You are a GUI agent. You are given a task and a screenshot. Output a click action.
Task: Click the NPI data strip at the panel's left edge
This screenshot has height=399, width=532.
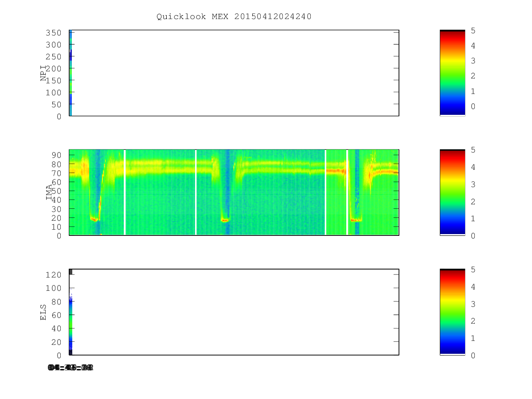[x=70, y=73]
